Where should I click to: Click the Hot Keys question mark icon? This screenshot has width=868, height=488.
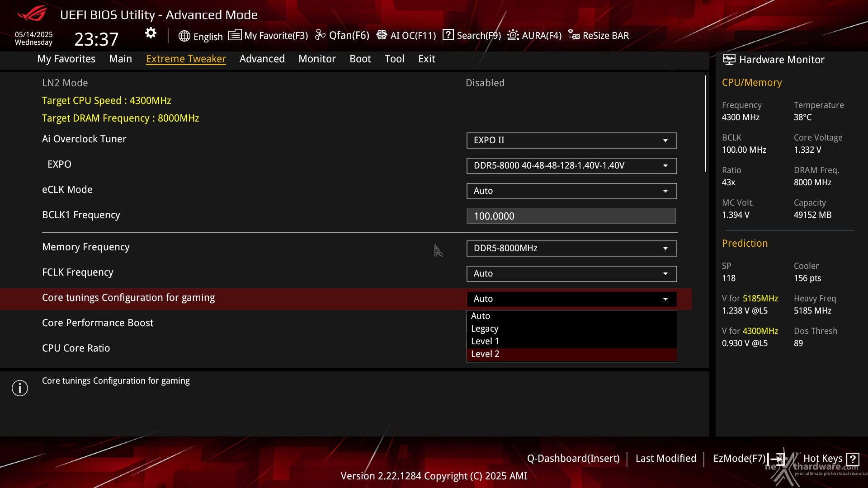tap(853, 459)
